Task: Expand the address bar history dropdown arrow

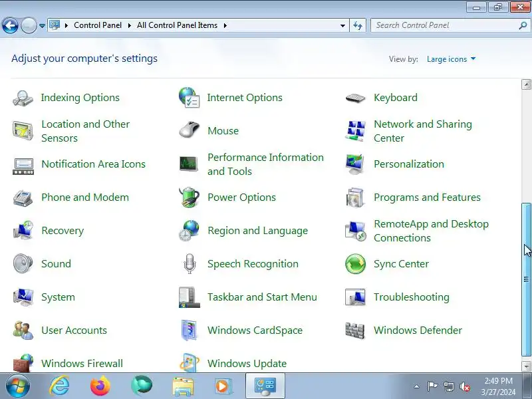Action: click(342, 25)
